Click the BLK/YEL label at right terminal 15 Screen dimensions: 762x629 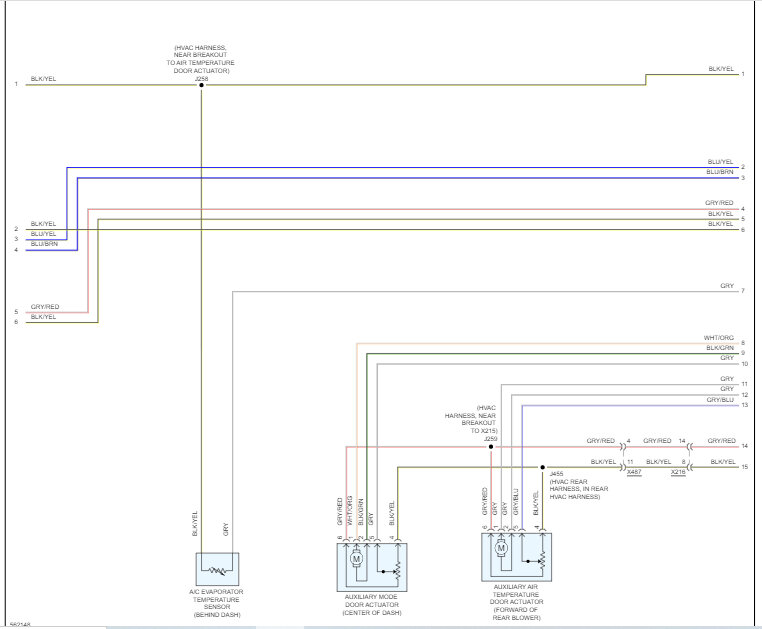click(x=723, y=461)
